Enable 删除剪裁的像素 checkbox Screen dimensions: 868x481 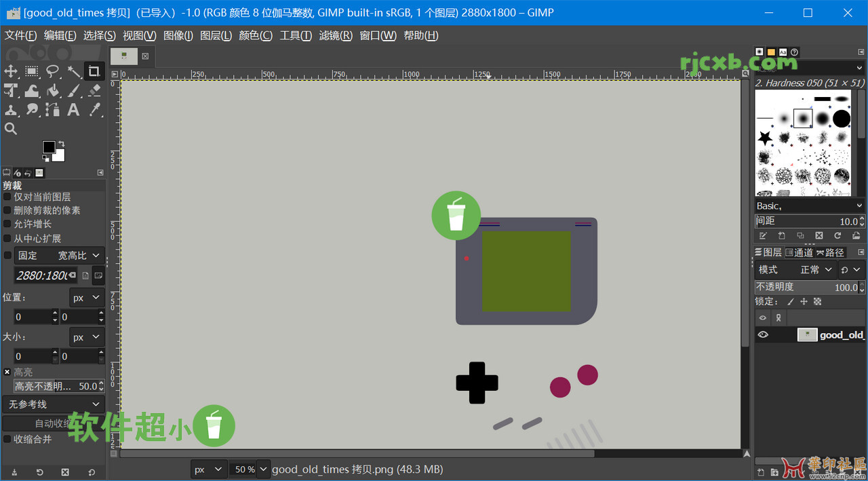(7, 210)
